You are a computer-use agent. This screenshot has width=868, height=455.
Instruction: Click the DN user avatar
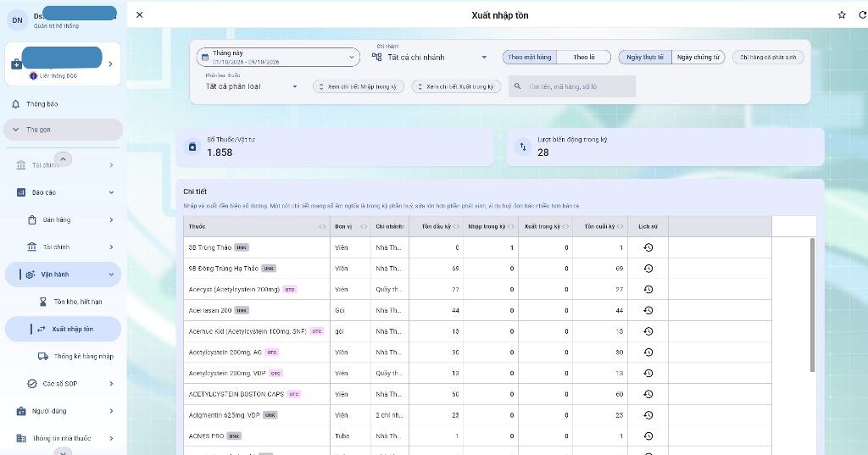point(18,20)
